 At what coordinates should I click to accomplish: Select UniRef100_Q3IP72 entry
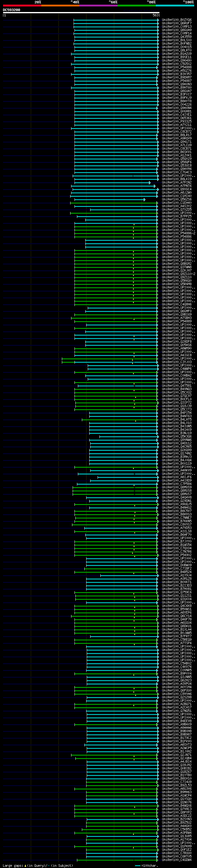[176, 403]
